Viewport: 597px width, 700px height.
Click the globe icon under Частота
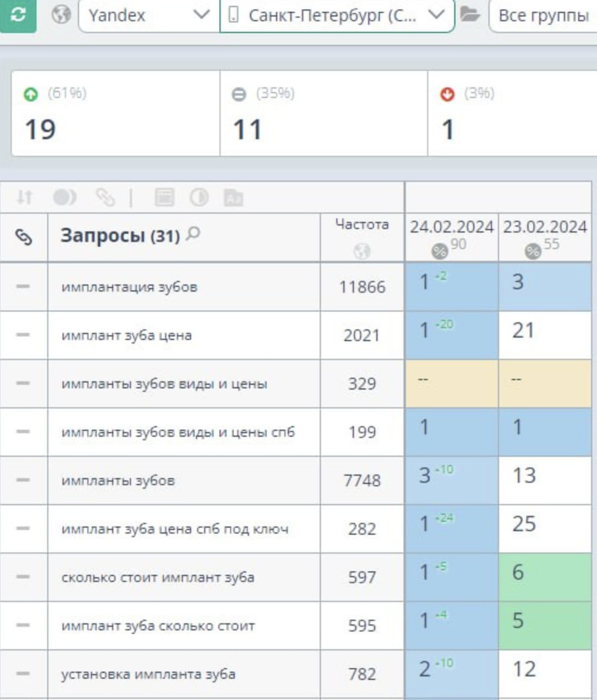pos(362,251)
